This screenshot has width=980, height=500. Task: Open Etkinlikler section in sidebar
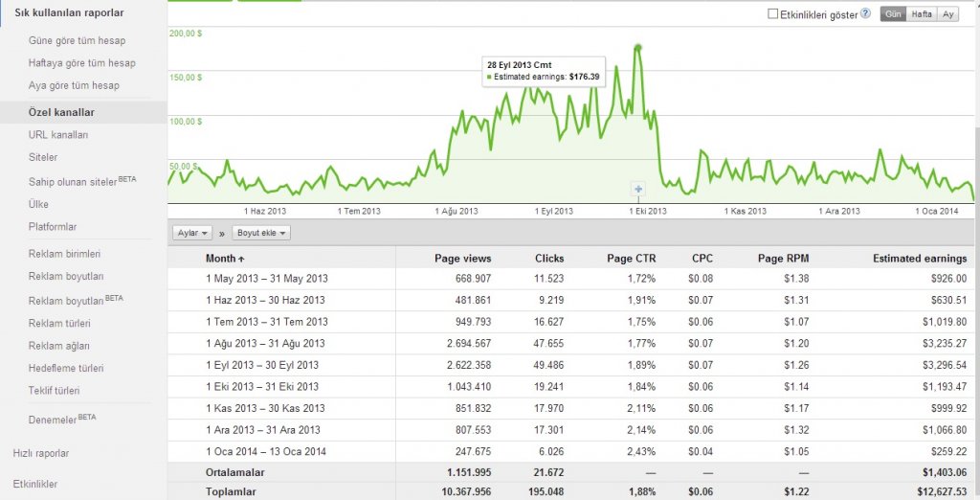click(35, 484)
